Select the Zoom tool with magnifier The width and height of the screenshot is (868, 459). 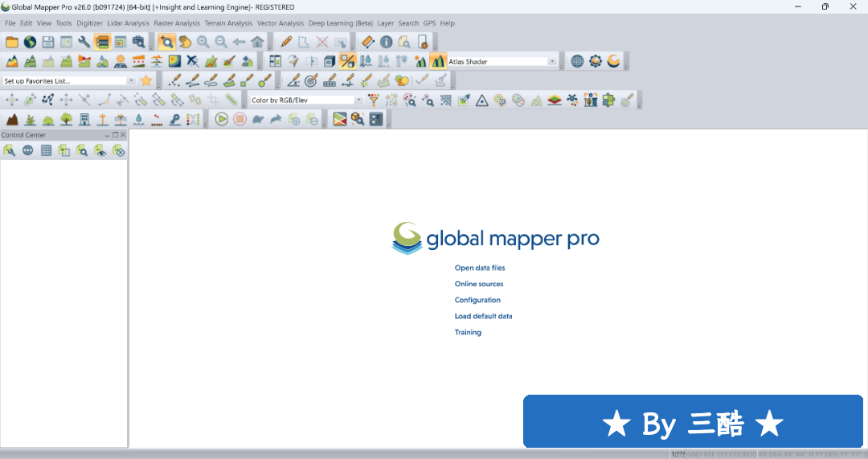(x=166, y=42)
